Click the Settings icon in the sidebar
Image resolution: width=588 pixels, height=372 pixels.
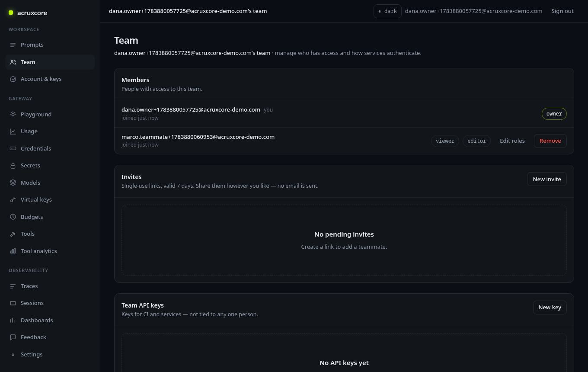(13, 355)
